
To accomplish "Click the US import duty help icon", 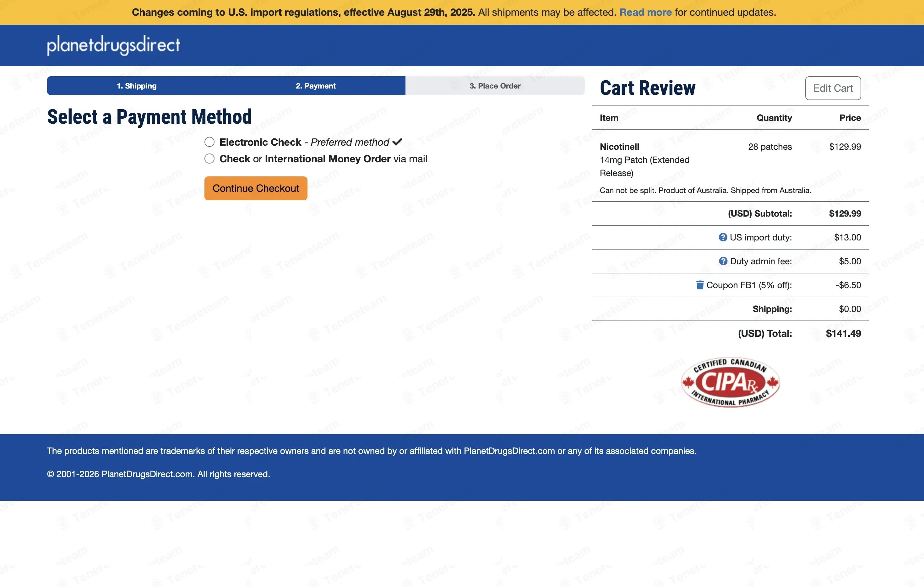I will click(x=723, y=237).
